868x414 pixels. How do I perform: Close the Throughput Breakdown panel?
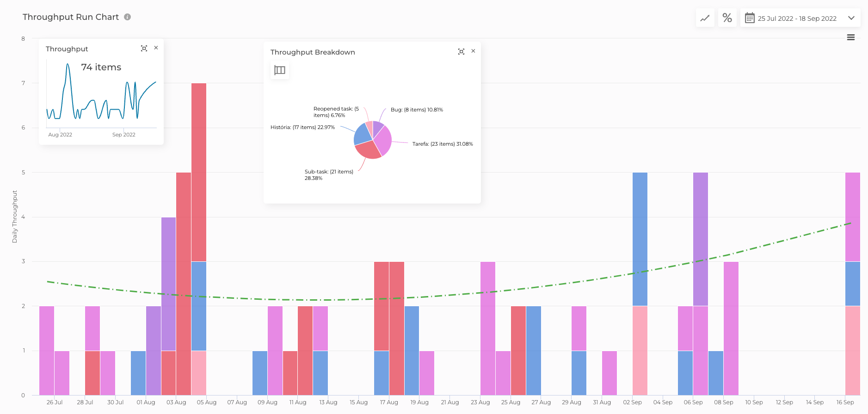tap(473, 51)
